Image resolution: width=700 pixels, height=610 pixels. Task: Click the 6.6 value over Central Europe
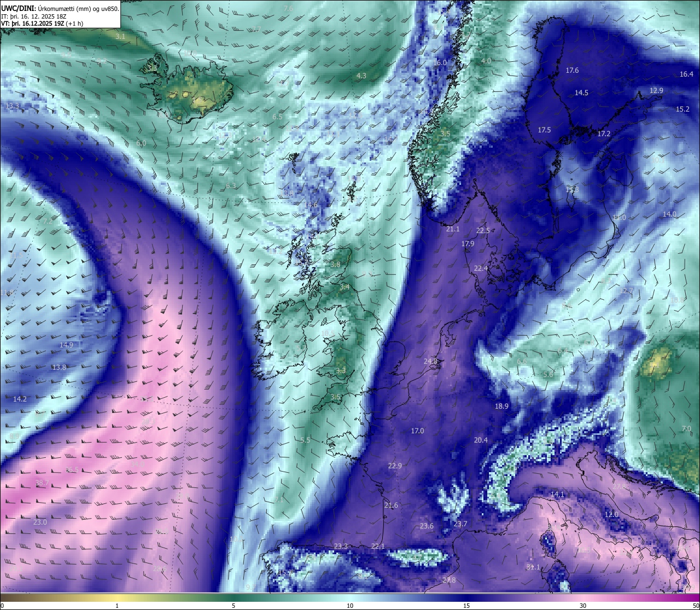(x=522, y=361)
